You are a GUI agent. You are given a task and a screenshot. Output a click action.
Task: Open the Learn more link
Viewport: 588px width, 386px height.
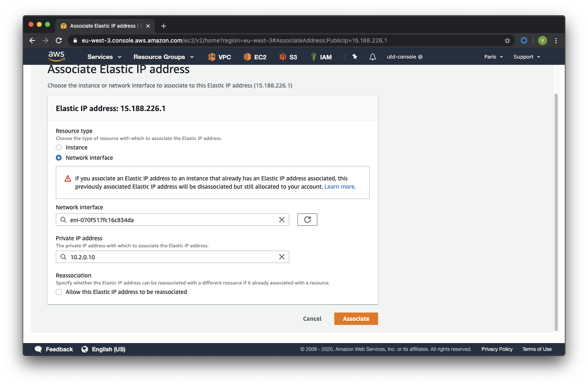339,187
